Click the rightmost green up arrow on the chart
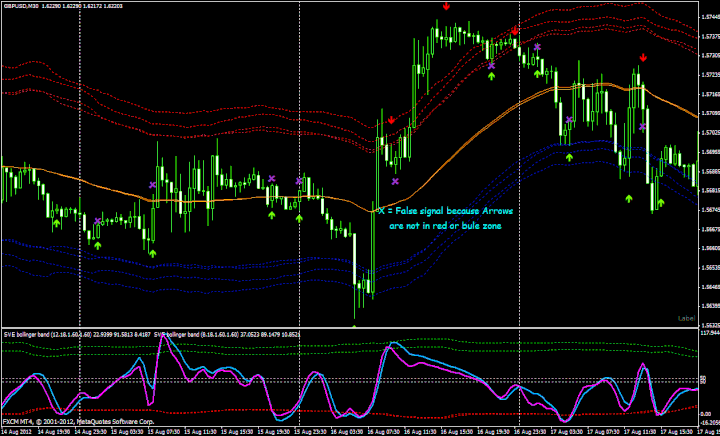 coord(661,202)
